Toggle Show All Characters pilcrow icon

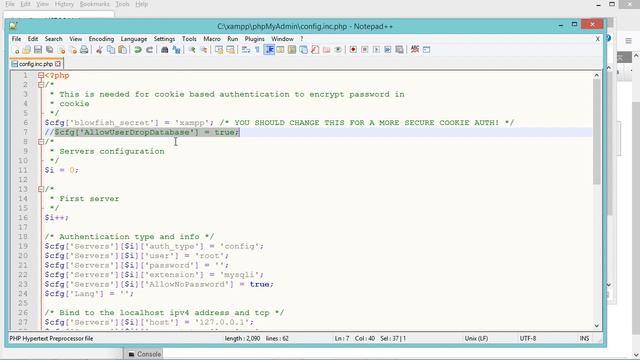257,50
